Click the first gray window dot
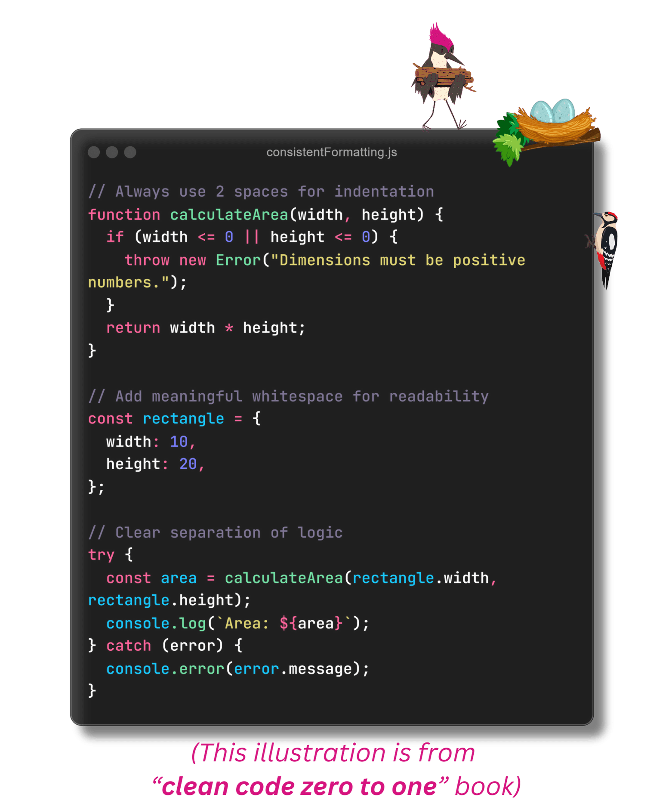Viewport: 672px width, 807px height. click(94, 152)
